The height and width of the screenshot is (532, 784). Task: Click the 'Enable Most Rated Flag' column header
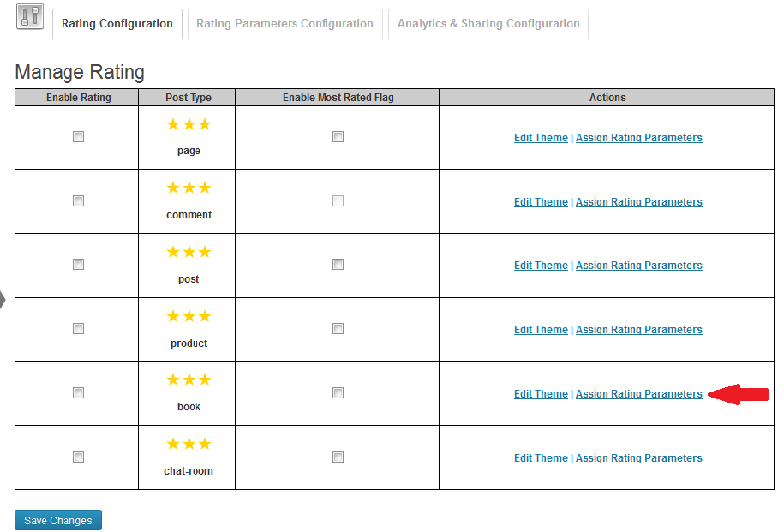click(338, 98)
